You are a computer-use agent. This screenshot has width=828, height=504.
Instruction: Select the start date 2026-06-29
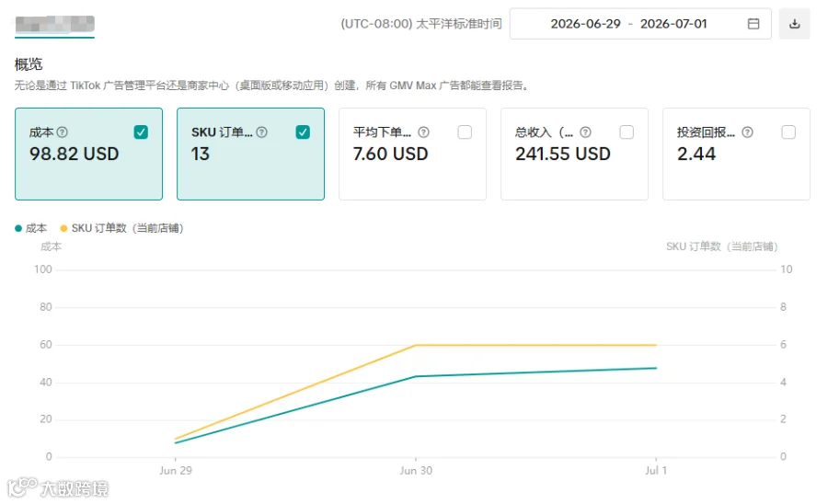pyautogui.click(x=585, y=24)
